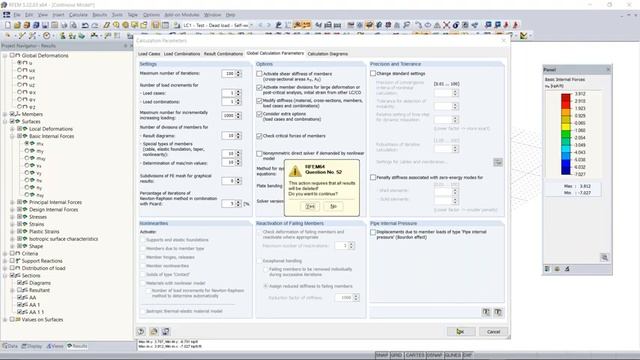640x360 pixels.
Task: Collapse the Sections tree node
Action: pos(5,276)
